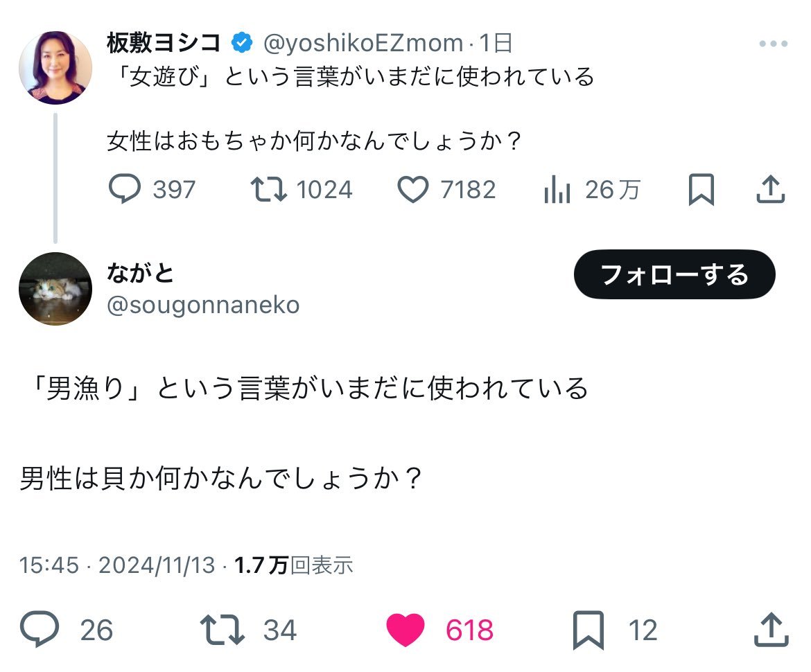Open the 15:45 · 2024/11/13 timestamp
The height and width of the screenshot is (672, 811).
[118, 565]
